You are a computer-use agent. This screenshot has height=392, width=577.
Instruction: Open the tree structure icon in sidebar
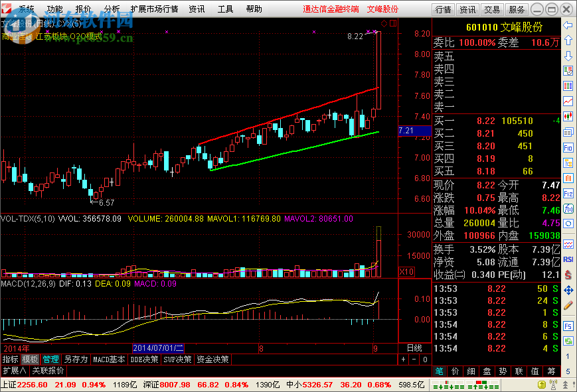click(x=568, y=163)
